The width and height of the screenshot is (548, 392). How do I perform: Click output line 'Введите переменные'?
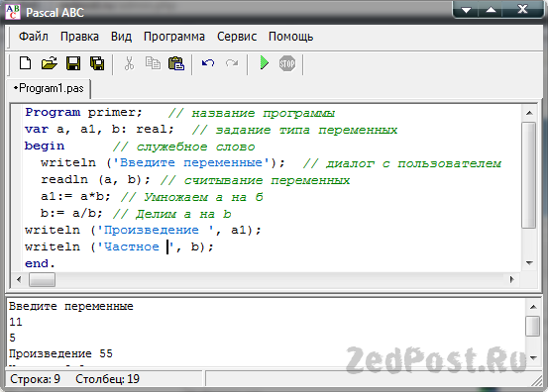coord(71,307)
